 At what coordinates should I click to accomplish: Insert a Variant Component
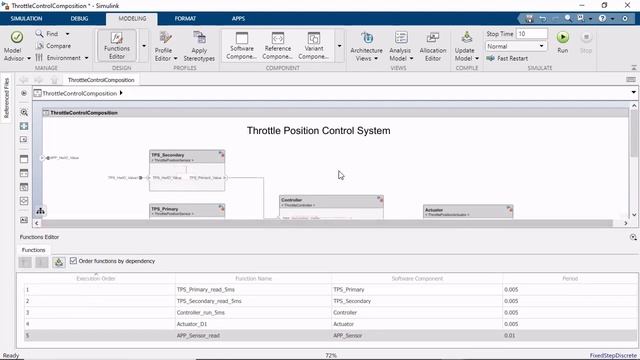click(x=313, y=46)
